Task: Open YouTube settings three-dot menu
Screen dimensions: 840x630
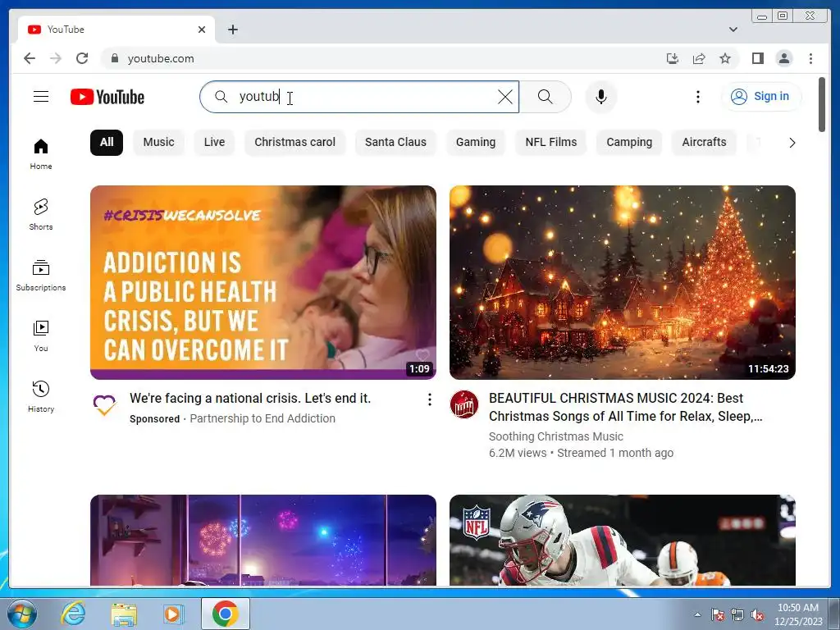Action: (697, 97)
